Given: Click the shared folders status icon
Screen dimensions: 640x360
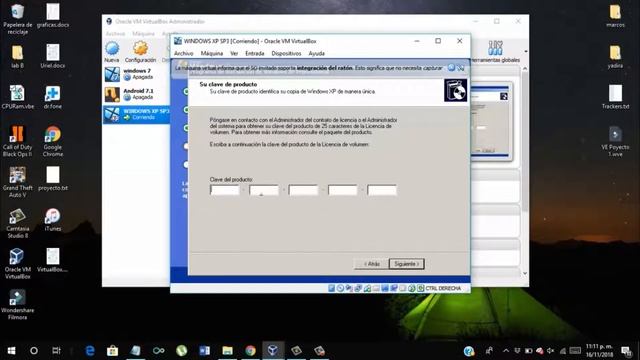Looking at the screenshot, I should pyautogui.click(x=376, y=288).
